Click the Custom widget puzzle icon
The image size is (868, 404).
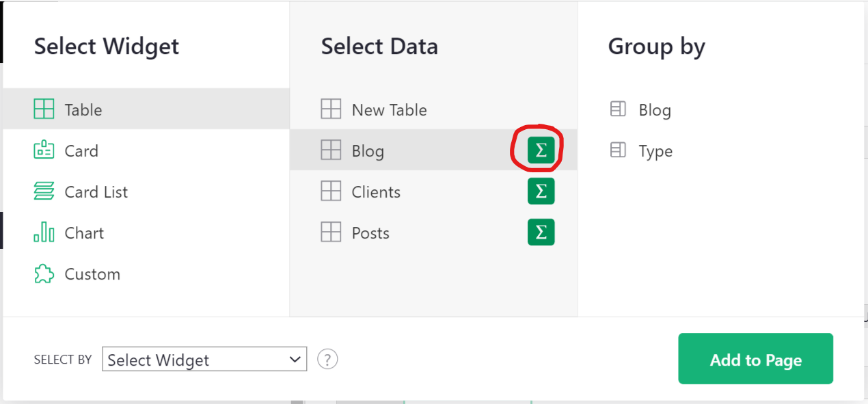44,273
